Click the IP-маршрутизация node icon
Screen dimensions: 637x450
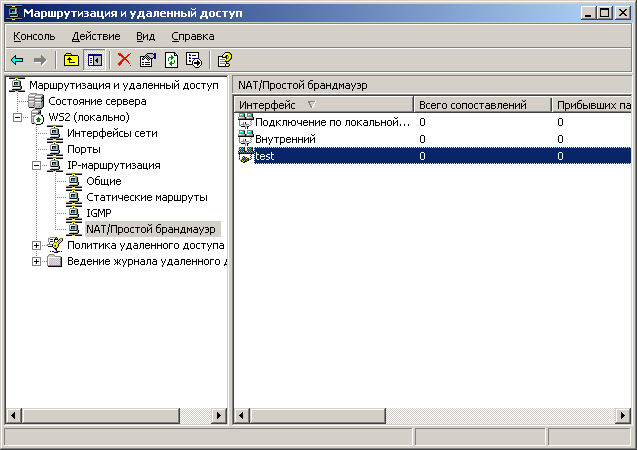[x=54, y=165]
